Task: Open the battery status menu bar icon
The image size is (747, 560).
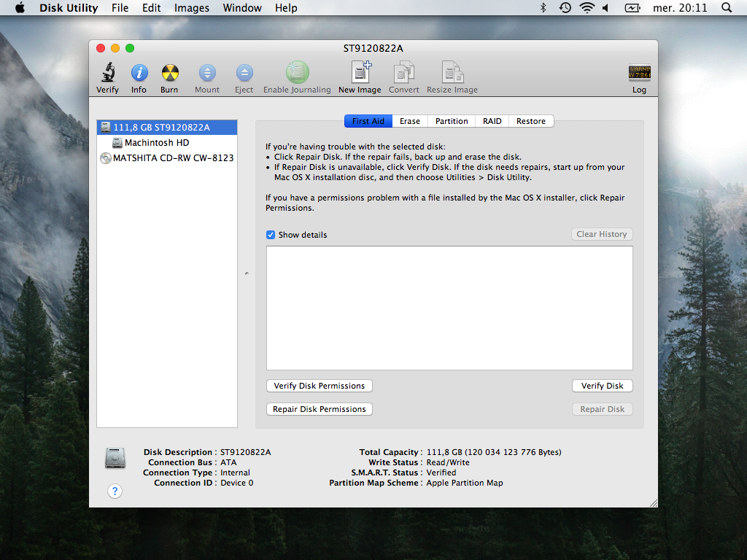Action: coord(632,7)
